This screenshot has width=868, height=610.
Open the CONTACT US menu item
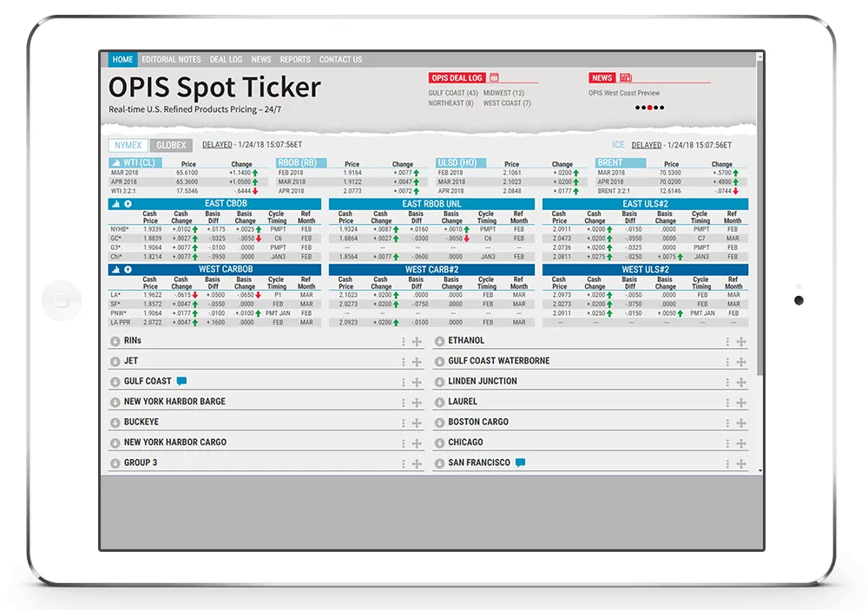(x=340, y=59)
